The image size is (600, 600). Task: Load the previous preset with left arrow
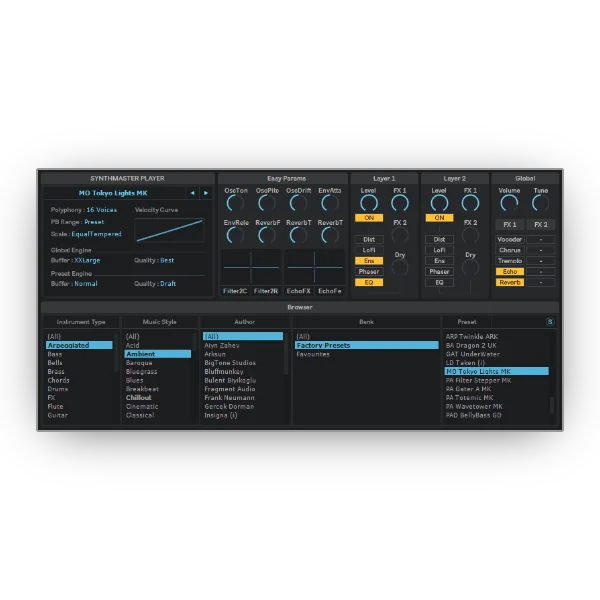tap(192, 193)
